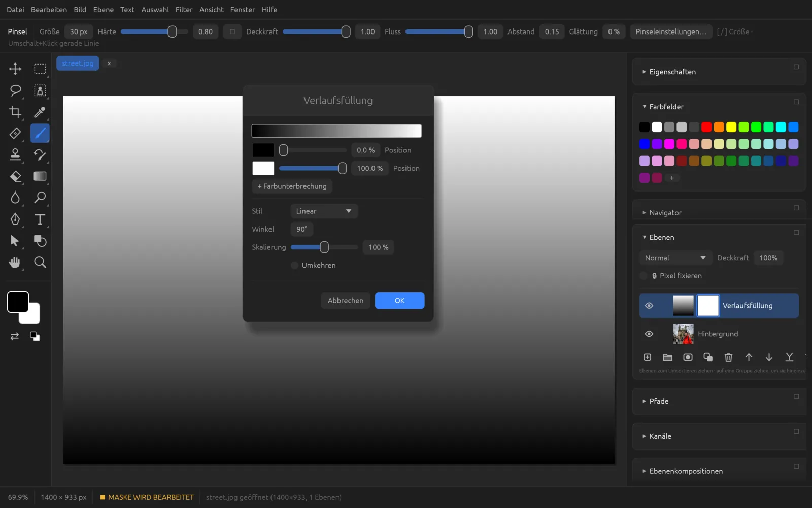
Task: Select the Lasso tool
Action: tap(15, 90)
